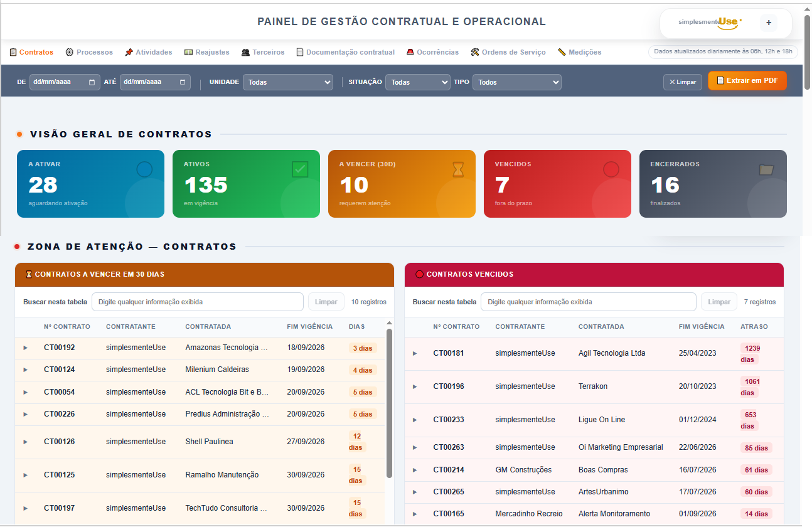Expand row CT00226
Screen dimensions: 812x532
point(26,414)
